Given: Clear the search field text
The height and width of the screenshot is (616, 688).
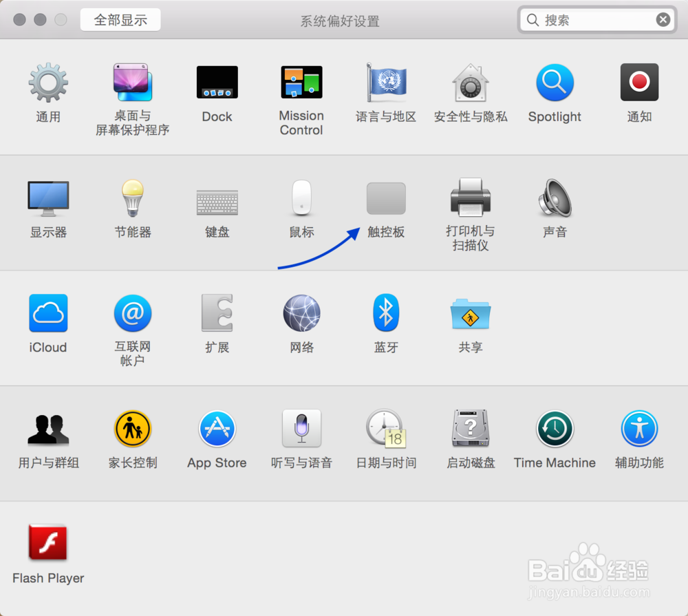Looking at the screenshot, I should (663, 19).
